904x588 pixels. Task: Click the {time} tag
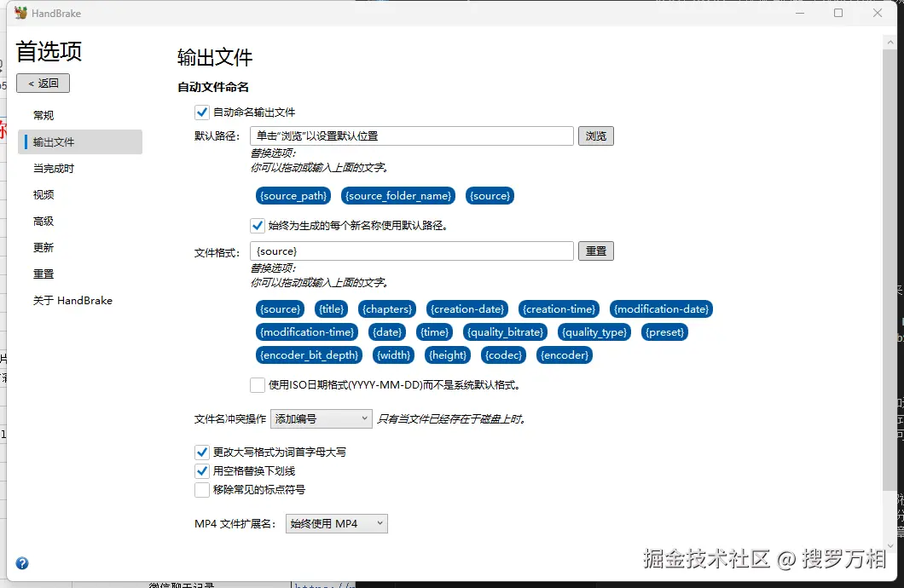(x=434, y=332)
